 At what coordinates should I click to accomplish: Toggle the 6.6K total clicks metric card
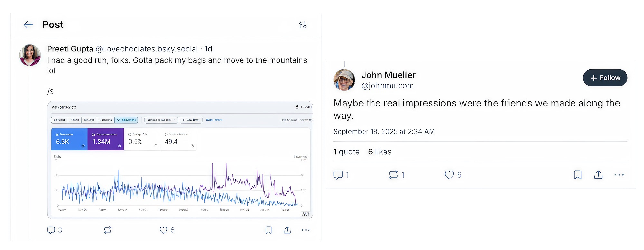(x=69, y=139)
